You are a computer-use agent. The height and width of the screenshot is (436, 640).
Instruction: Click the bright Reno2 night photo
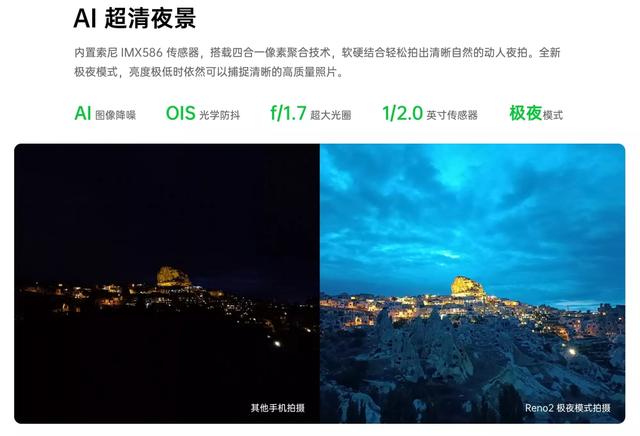(472, 283)
